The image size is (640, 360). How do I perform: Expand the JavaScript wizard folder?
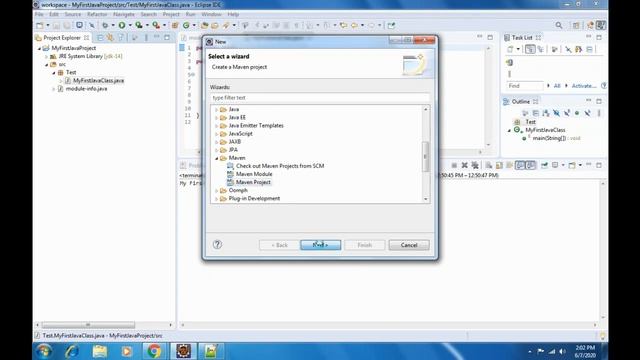216,134
